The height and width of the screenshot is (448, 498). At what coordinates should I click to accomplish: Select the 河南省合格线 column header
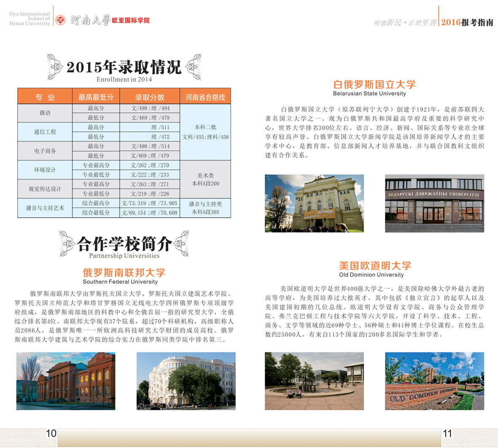tap(205, 97)
